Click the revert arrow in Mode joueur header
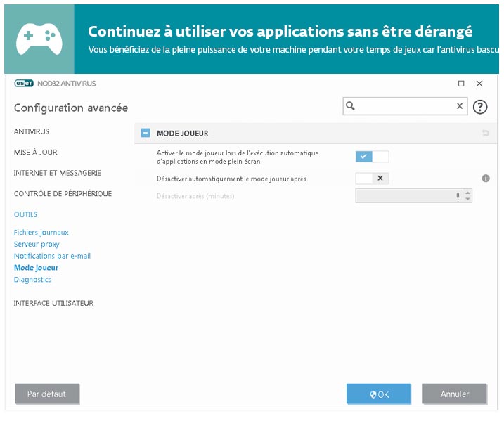504x421 pixels. pos(485,134)
